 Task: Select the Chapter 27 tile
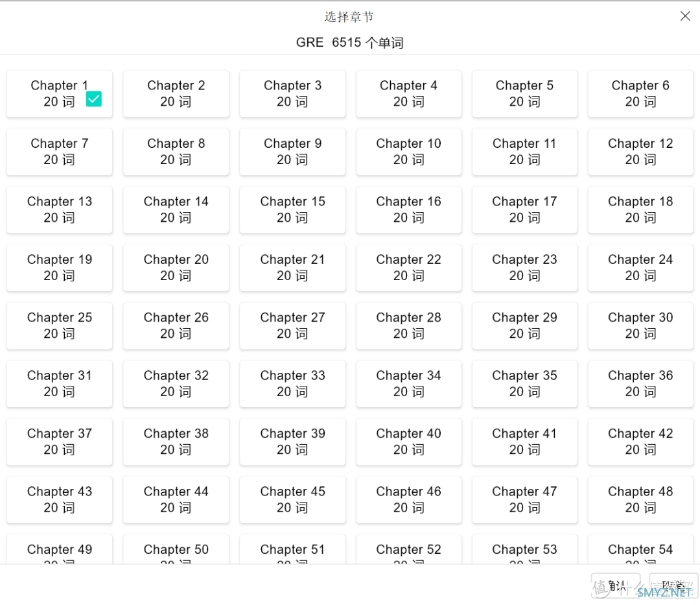[292, 326]
